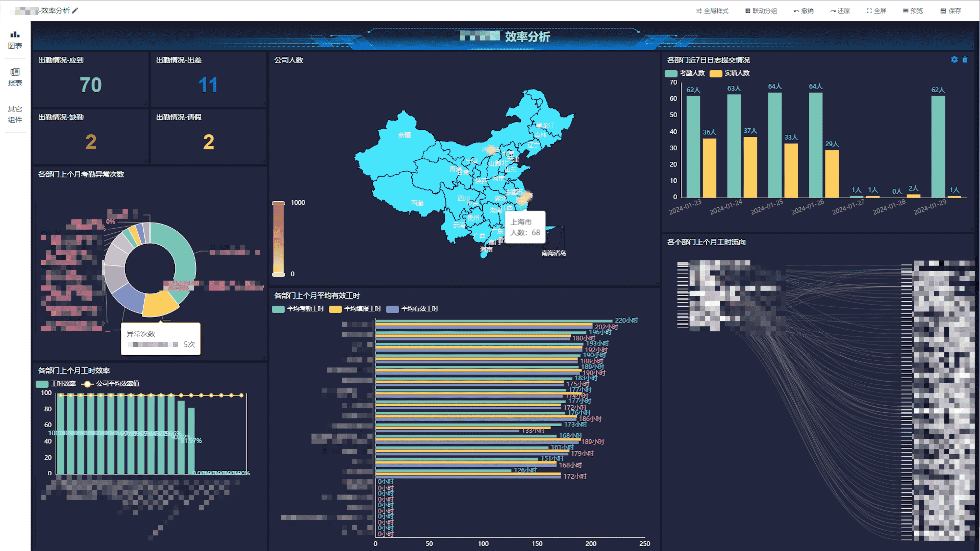Image resolution: width=980 pixels, height=551 pixels.
Task: Open 其它组件 other components in sidebar
Action: pyautogui.click(x=15, y=114)
